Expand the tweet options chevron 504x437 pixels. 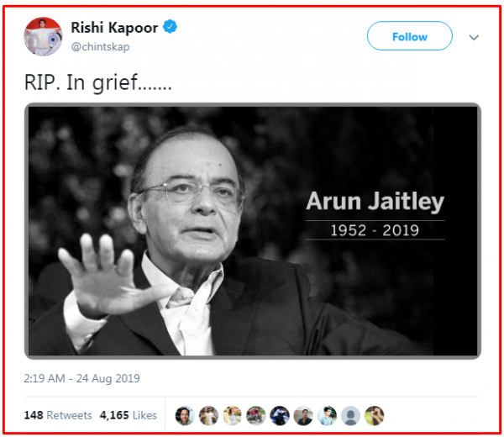tap(474, 37)
